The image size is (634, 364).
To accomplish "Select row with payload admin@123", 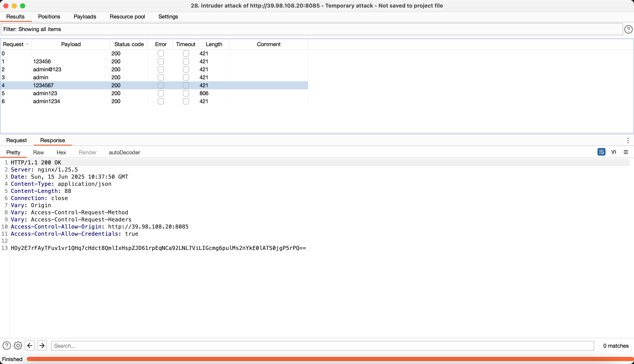I will (154, 69).
